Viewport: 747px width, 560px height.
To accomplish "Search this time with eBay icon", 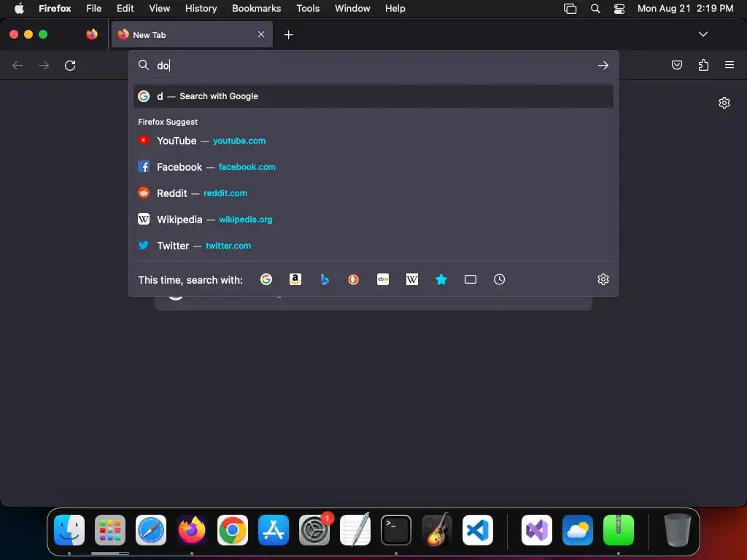I will coord(383,279).
